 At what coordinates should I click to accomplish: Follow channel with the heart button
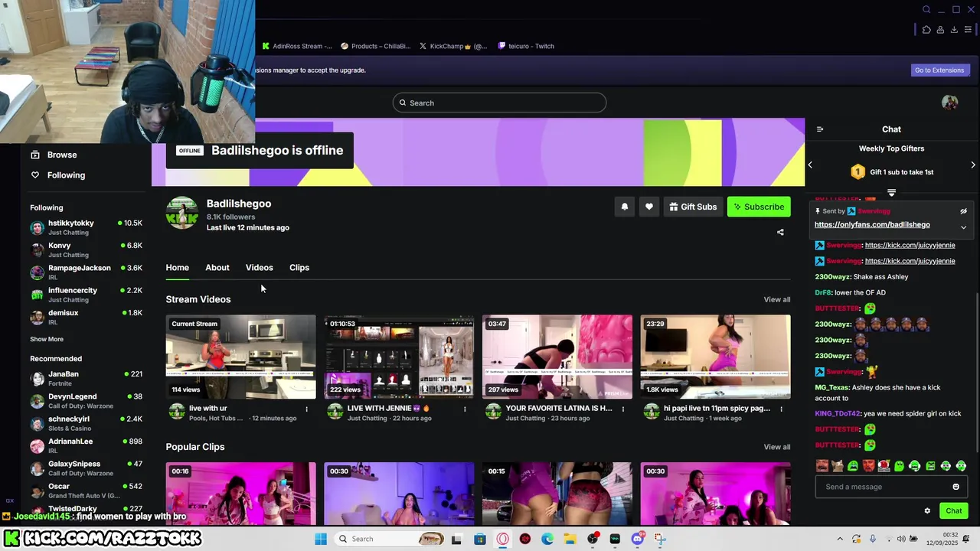click(x=649, y=207)
